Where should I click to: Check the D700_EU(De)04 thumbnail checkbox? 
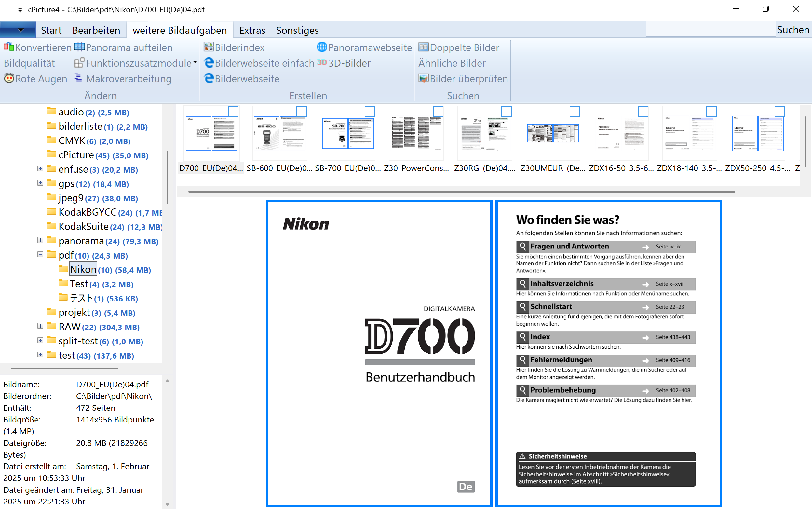(233, 112)
